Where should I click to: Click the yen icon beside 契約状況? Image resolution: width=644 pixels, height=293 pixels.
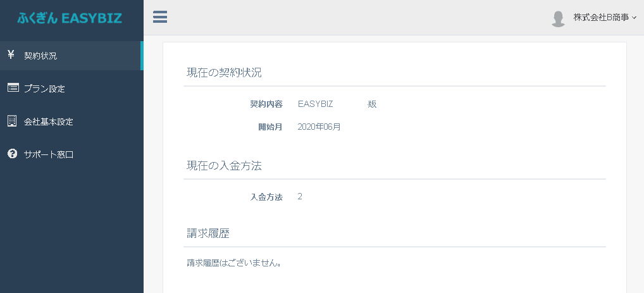[11, 55]
